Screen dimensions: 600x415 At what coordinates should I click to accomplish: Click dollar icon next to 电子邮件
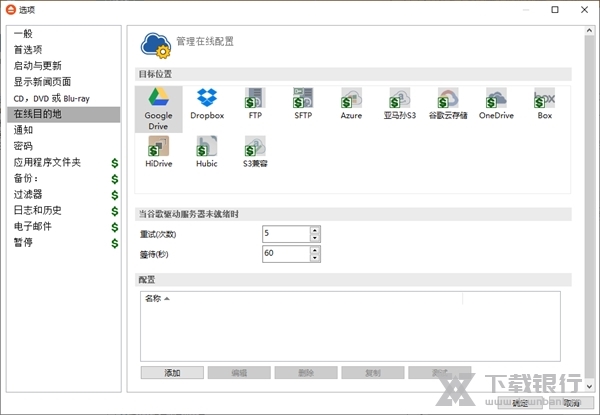[x=115, y=227]
